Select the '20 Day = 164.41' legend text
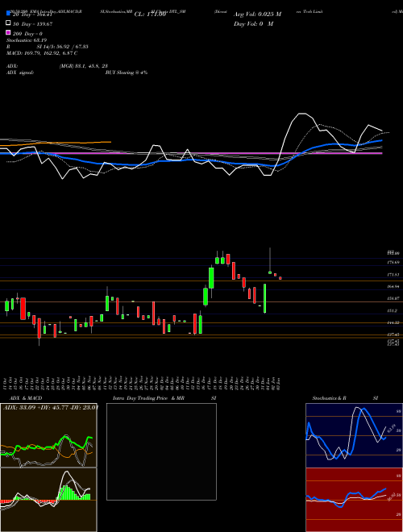The image size is (403, 532). click(32, 14)
